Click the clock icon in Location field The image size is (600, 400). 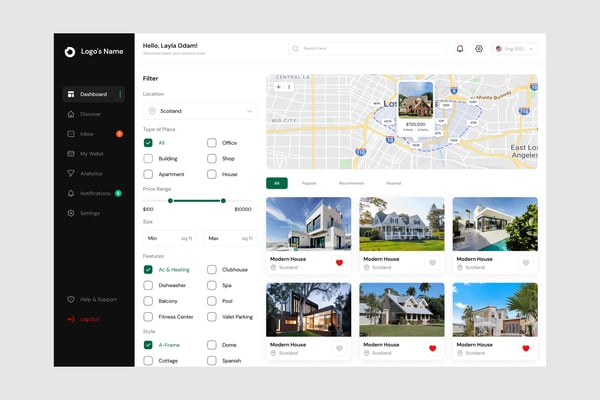152,111
